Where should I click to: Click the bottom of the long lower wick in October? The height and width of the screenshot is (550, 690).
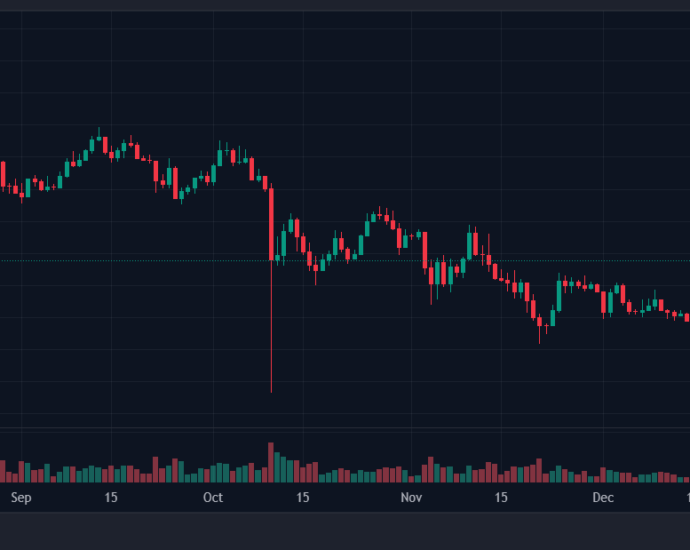point(271,390)
